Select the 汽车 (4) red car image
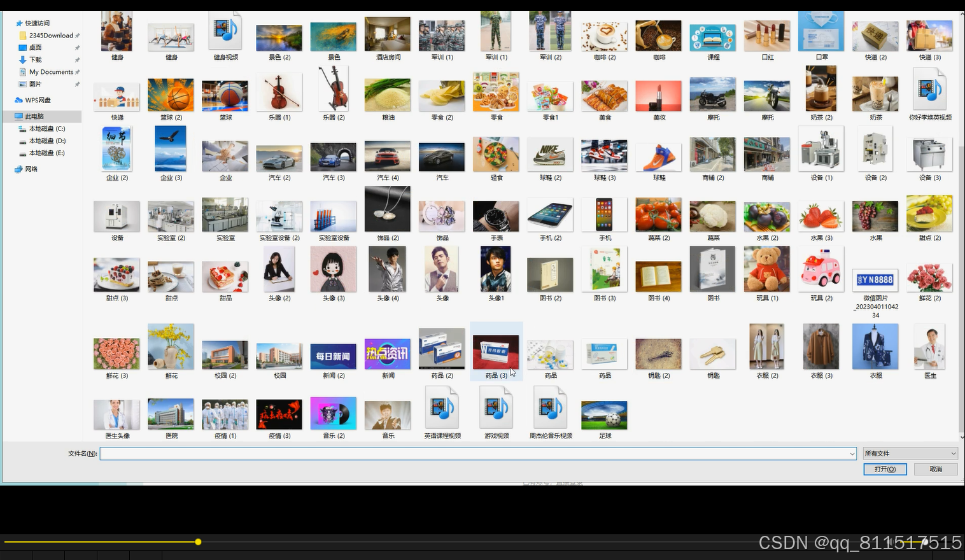The image size is (965, 560). click(x=388, y=157)
